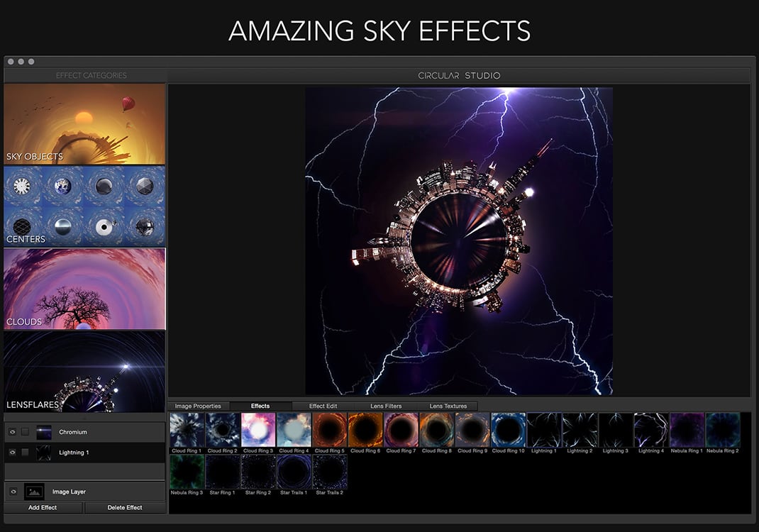Image resolution: width=759 pixels, height=532 pixels.
Task: Select the Star Ring 2 effect
Action: pyautogui.click(x=259, y=472)
